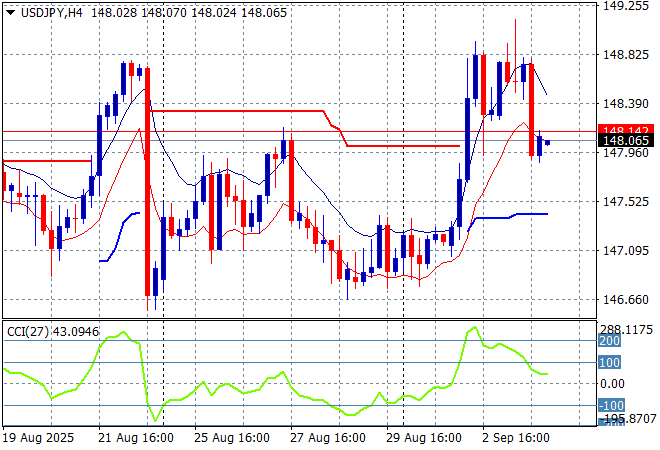This screenshot has width=660, height=450.
Task: Select the 148.390 price axis label
Action: 626,104
